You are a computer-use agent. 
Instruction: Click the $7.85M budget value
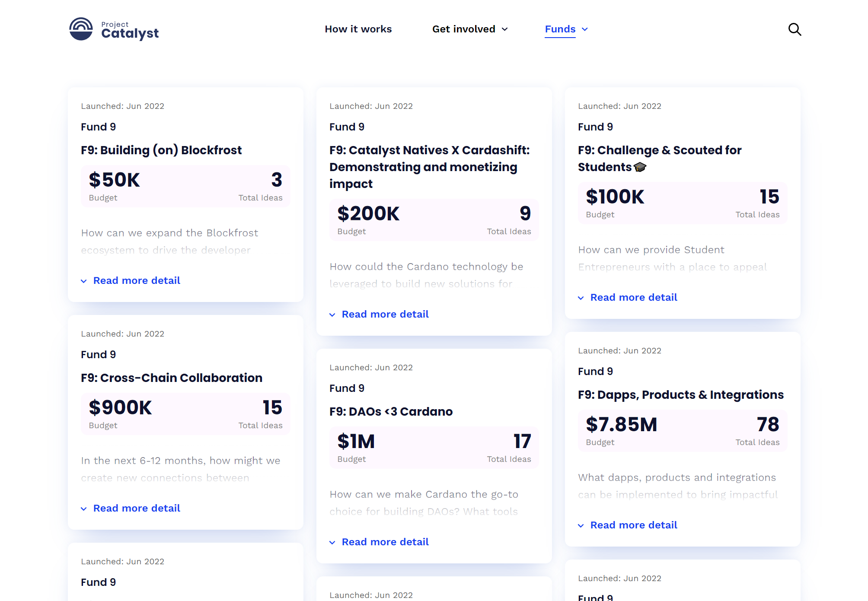[x=622, y=424]
